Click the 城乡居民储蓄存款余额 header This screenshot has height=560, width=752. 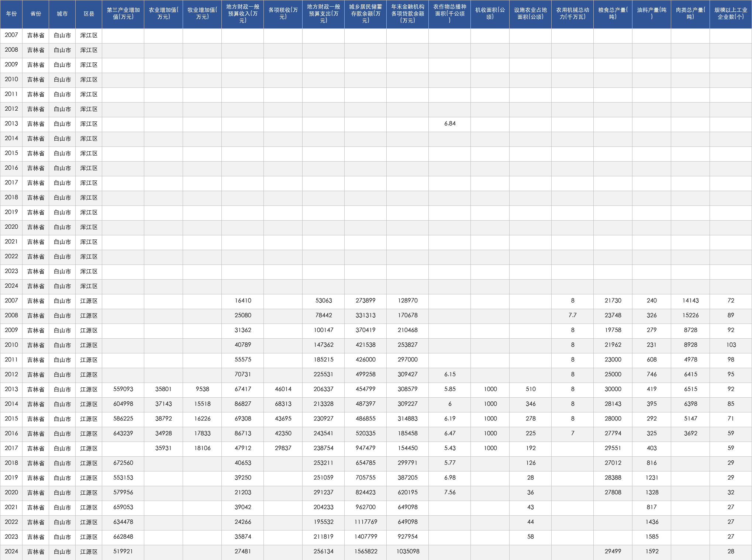tap(366, 14)
